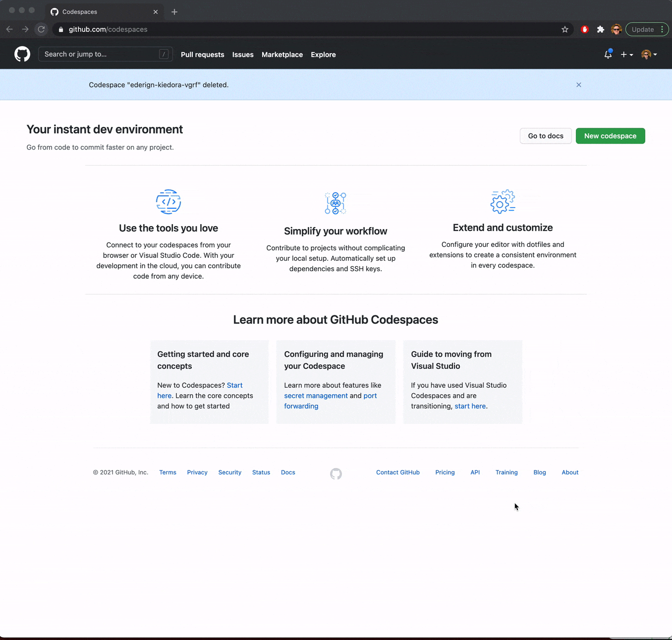Click the red ad blocker extension icon
672x640 pixels.
coord(585,29)
